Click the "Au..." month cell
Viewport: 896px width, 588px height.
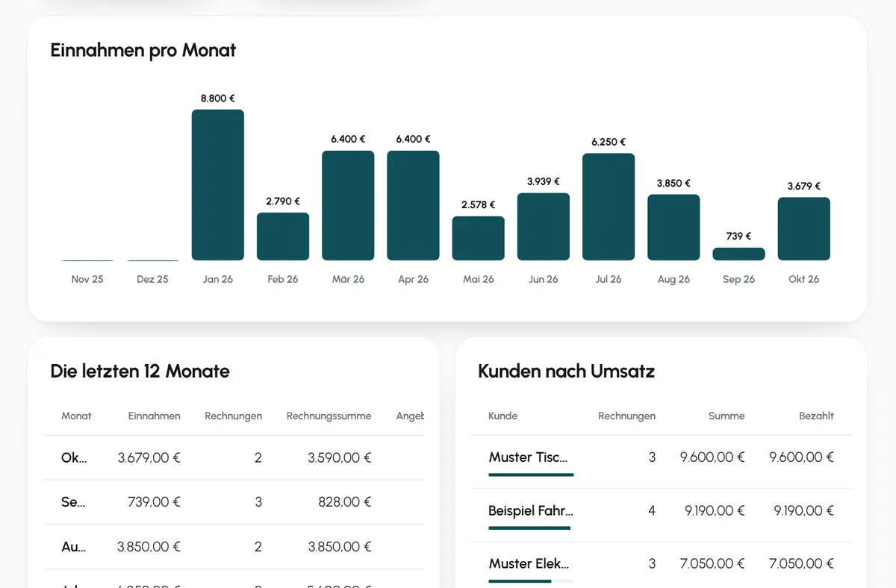(x=73, y=547)
